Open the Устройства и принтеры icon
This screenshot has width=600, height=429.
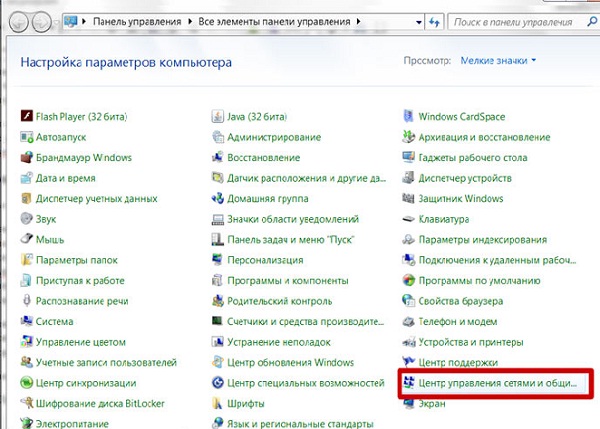tap(408, 342)
